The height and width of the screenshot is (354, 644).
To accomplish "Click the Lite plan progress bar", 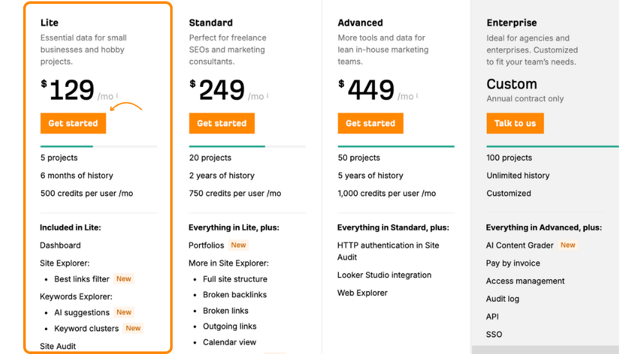I will pos(99,146).
